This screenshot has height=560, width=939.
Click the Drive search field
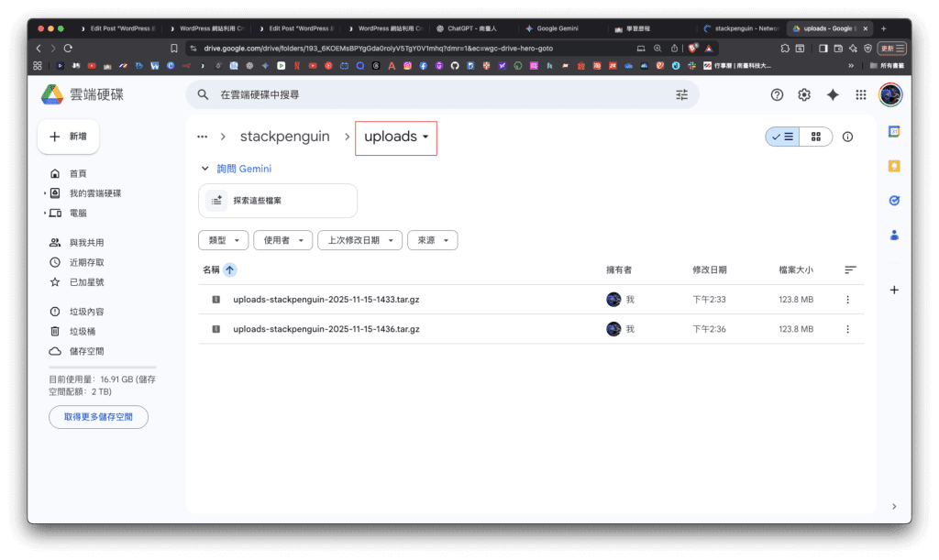coord(440,94)
